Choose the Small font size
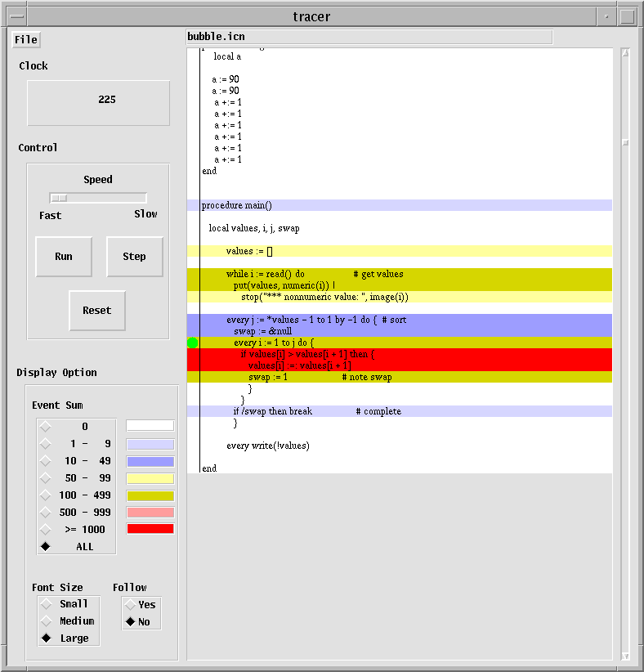This screenshot has width=644, height=672. point(46,604)
